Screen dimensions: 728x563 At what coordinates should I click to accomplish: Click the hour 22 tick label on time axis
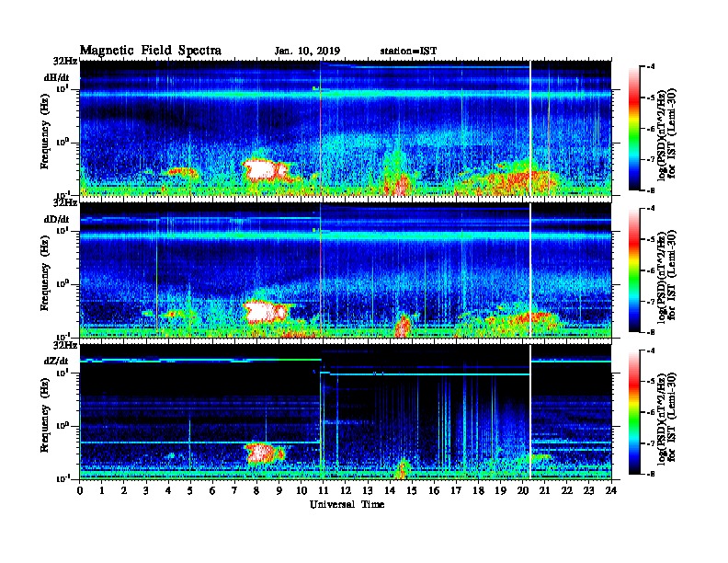[567, 490]
